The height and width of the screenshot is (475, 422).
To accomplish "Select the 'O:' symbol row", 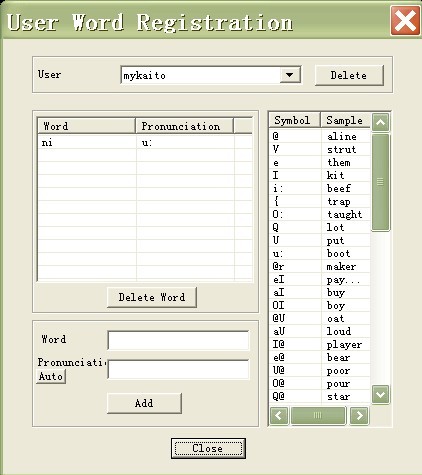I will (320, 214).
